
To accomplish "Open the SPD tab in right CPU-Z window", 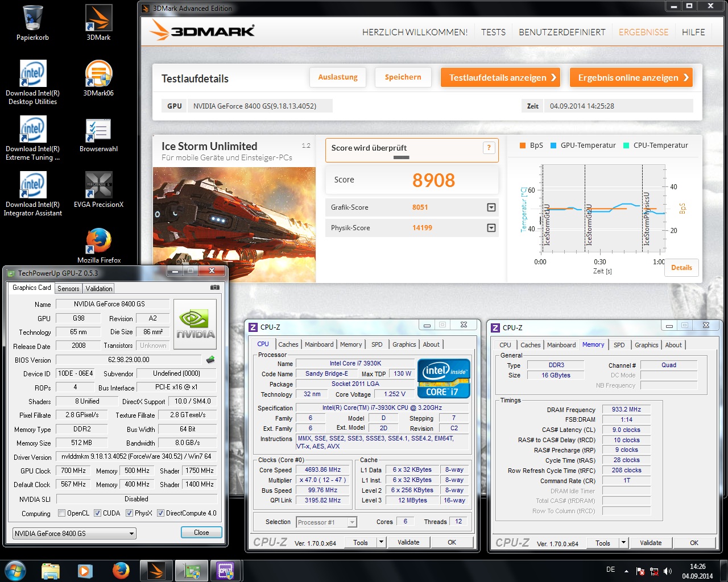I will pyautogui.click(x=619, y=345).
